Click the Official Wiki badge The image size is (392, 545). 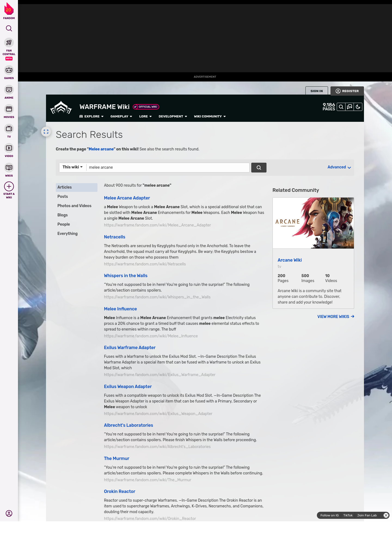coord(146,107)
